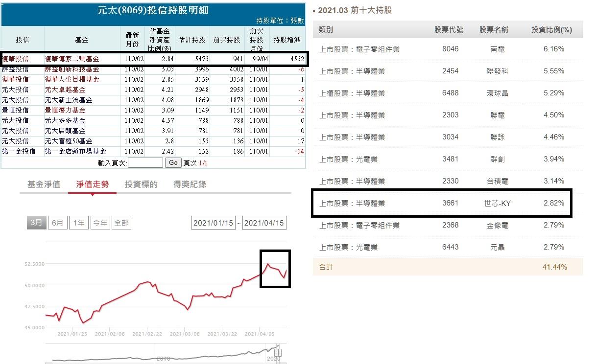
Task: Select the 3月 chart range
Action: 37,223
